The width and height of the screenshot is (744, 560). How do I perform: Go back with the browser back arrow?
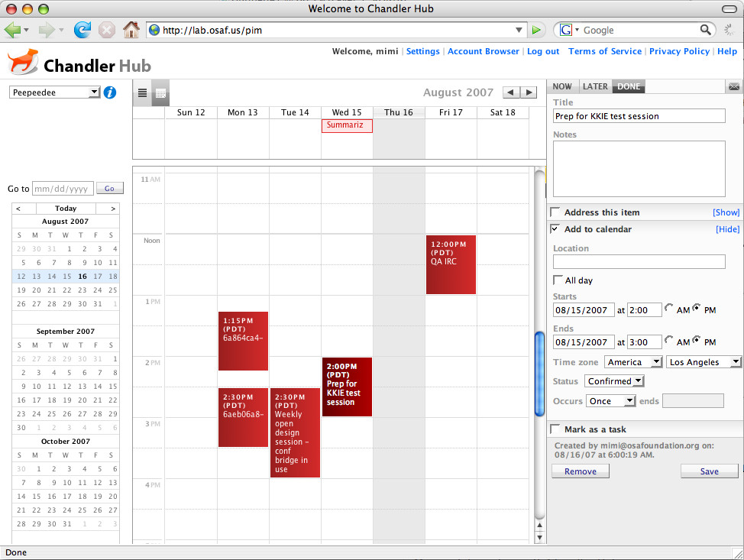point(12,30)
